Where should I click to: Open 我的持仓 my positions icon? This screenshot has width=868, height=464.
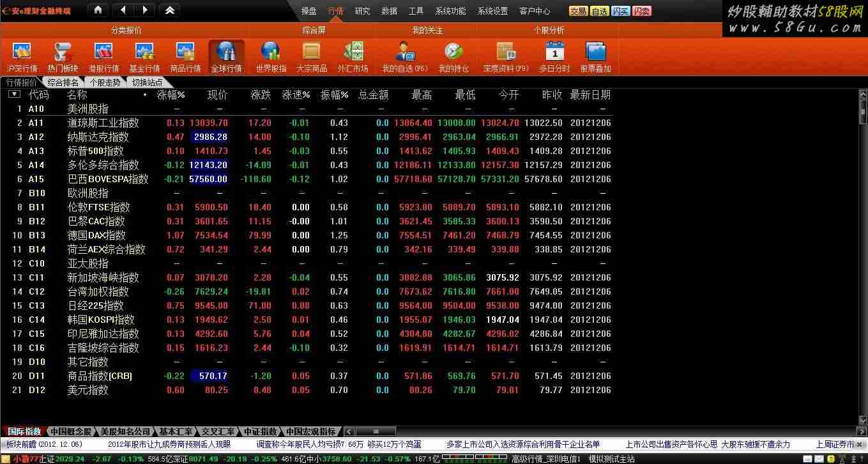tap(453, 58)
